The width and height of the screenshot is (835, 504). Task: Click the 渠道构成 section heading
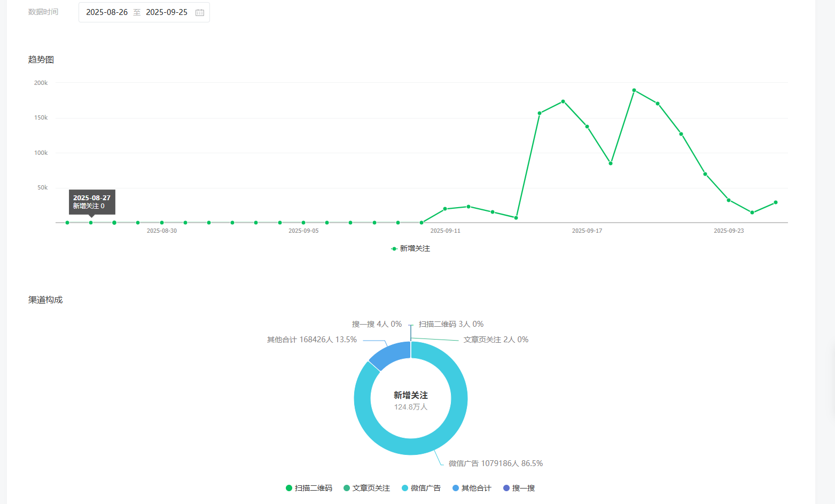(x=45, y=300)
